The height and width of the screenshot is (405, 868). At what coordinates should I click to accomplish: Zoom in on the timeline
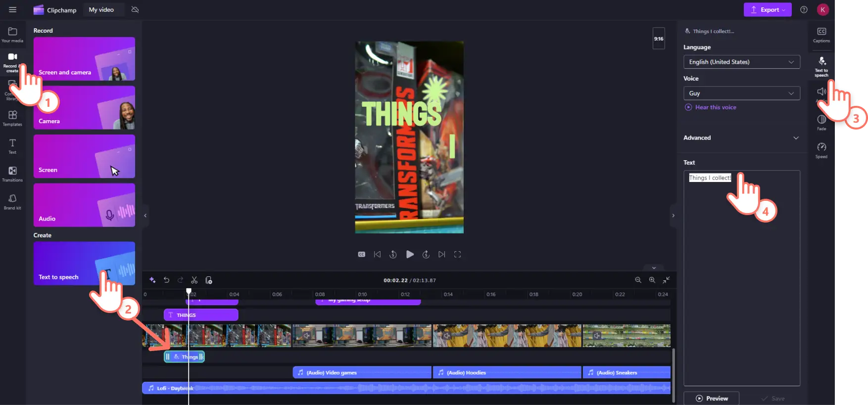pos(652,280)
